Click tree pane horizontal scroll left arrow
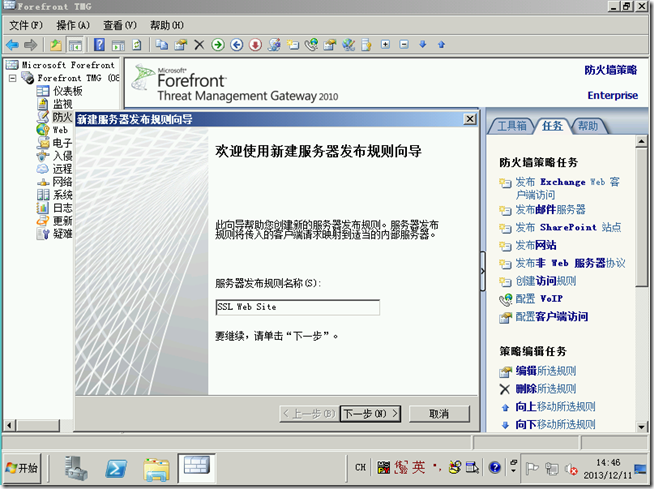Image resolution: width=654 pixels, height=489 pixels. pos(9,425)
